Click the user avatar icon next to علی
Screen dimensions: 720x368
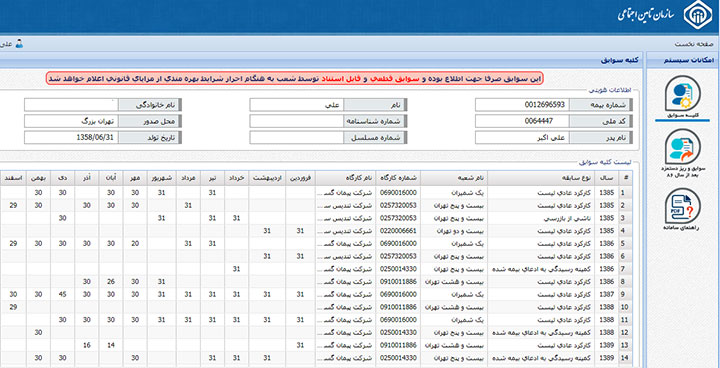[19, 44]
